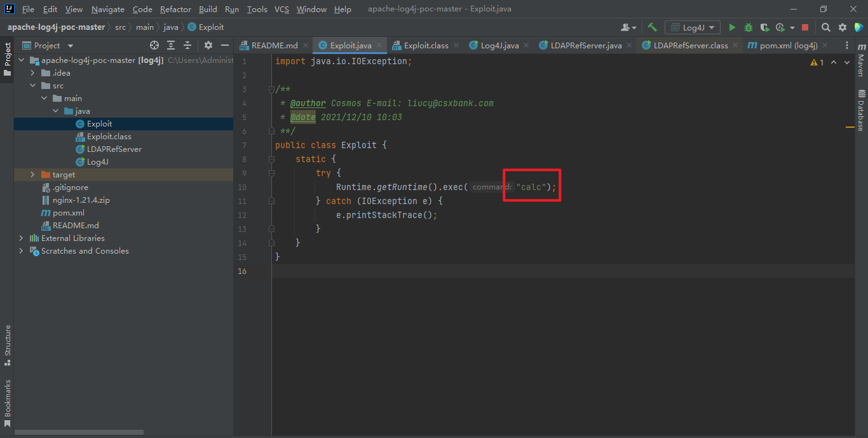This screenshot has width=868, height=438.
Task: Open the Navigate menu
Action: 108,9
